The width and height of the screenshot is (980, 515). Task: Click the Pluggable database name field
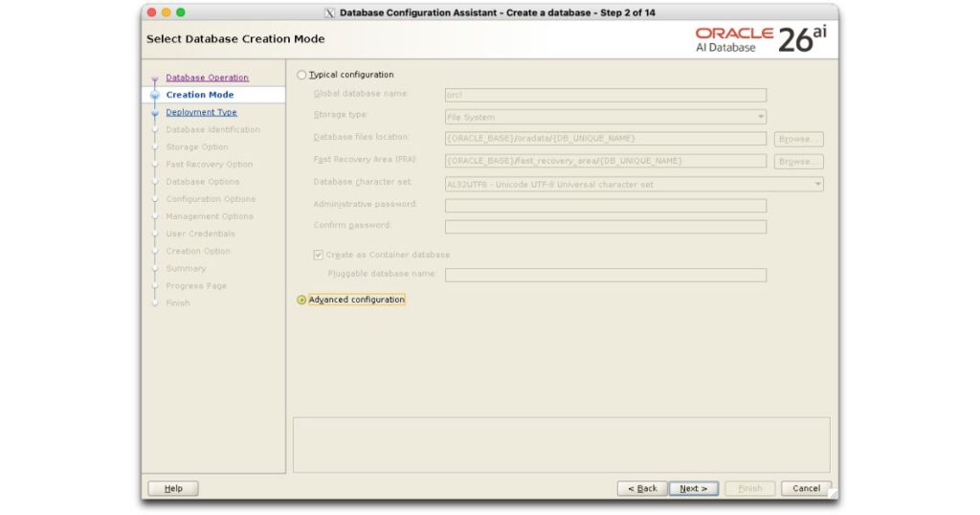pos(606,275)
